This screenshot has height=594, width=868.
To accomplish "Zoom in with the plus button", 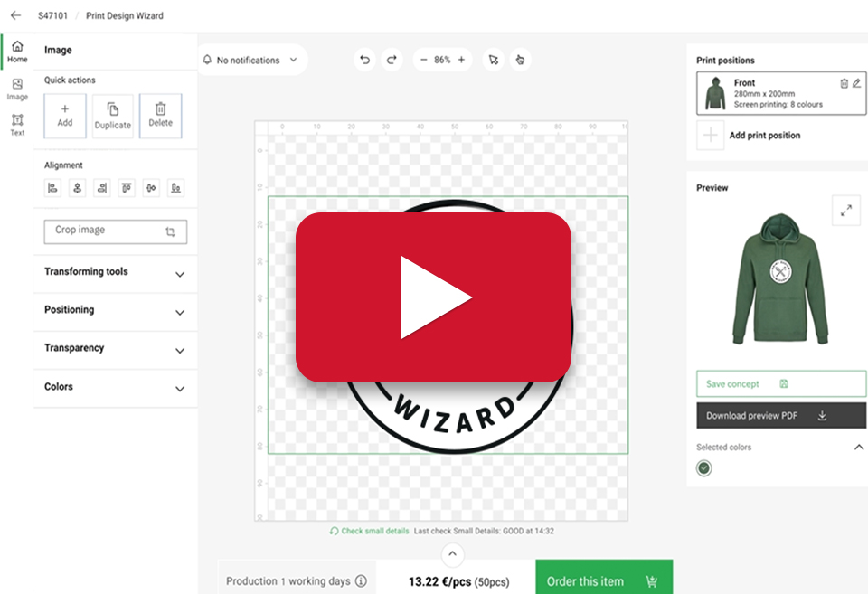I will (461, 60).
